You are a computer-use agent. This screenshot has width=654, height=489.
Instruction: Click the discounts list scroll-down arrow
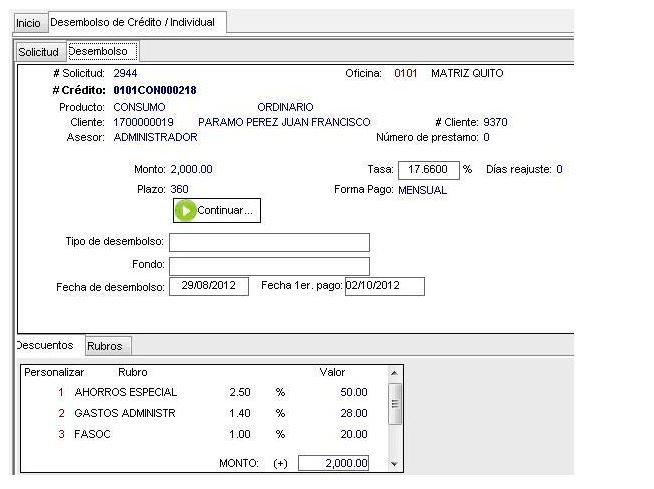394,464
